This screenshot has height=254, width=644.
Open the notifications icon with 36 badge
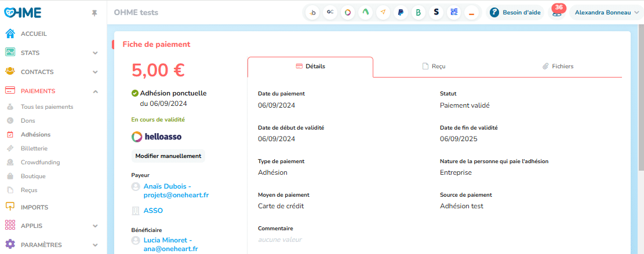[x=557, y=12]
